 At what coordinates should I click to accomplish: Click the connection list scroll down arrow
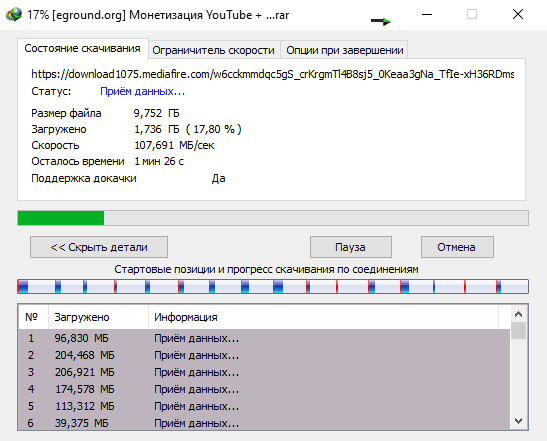click(518, 421)
